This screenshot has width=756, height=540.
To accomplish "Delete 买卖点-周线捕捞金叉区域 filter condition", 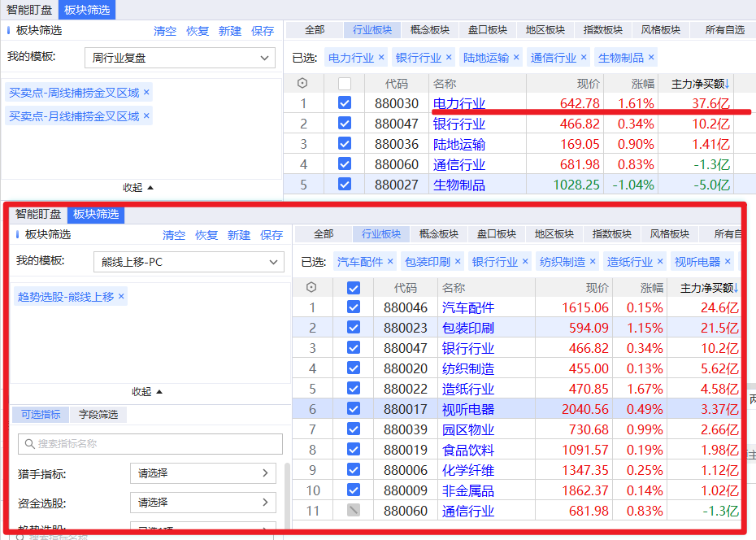I will (146, 93).
